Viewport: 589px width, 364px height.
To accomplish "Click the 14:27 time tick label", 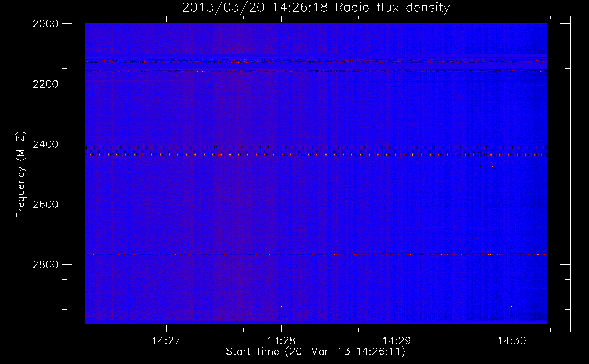I will click(166, 341).
